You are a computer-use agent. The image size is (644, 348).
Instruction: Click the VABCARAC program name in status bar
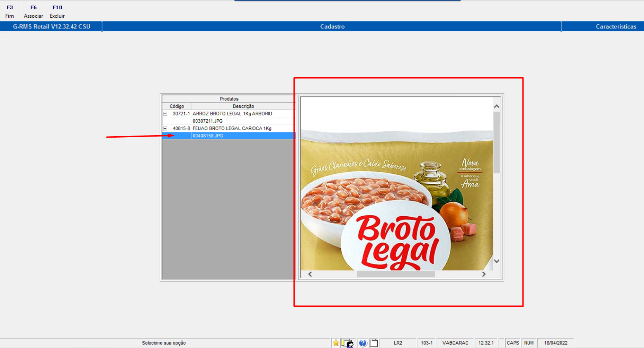[455, 343]
